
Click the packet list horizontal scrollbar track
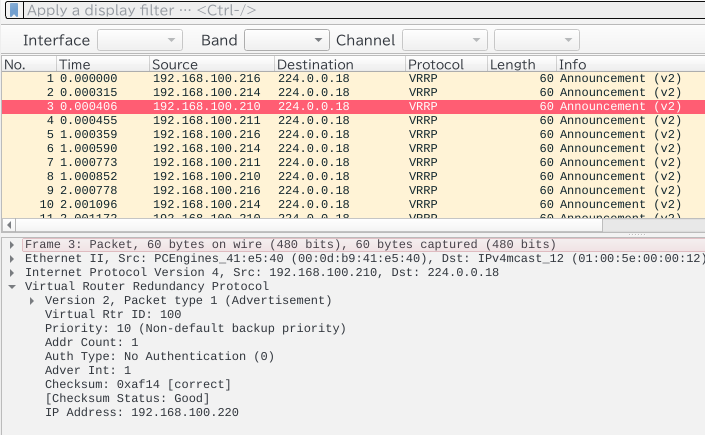[652, 224]
